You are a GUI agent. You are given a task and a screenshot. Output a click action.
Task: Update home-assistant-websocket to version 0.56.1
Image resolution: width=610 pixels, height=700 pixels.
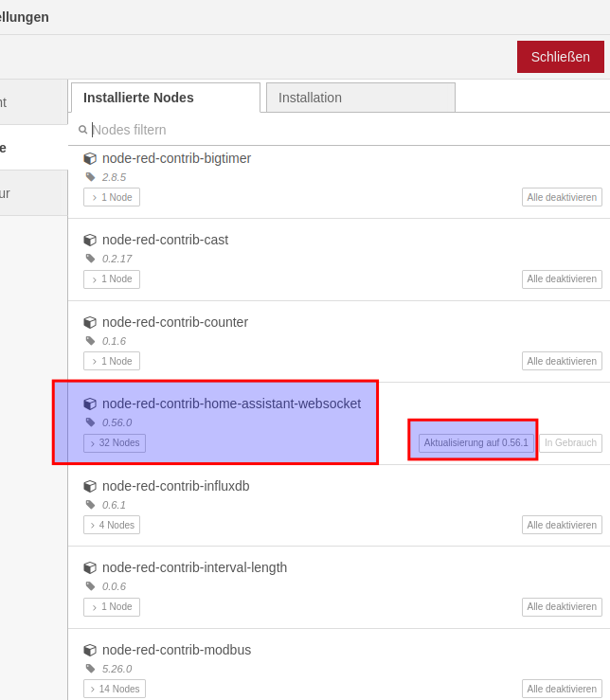click(475, 443)
